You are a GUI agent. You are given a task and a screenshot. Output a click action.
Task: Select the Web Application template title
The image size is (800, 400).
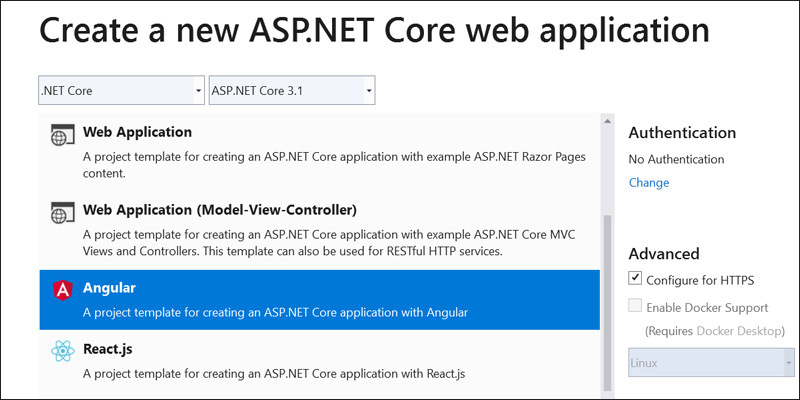(137, 132)
